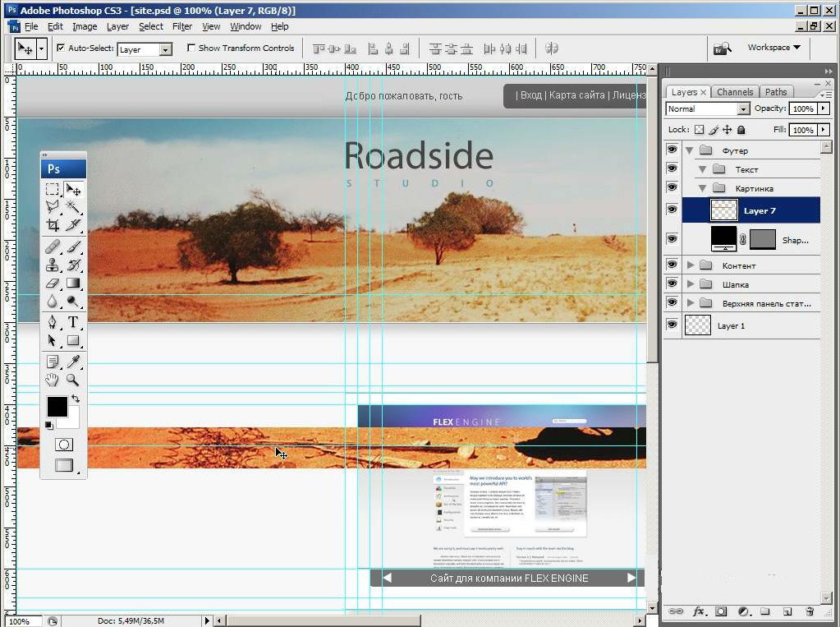Pick the Magic Wand tool
840x627 pixels.
click(x=73, y=207)
